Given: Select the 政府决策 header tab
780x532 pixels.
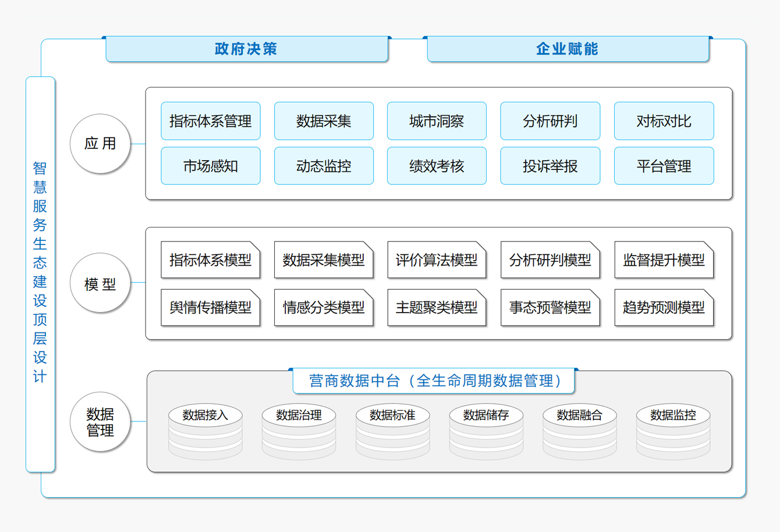Looking at the screenshot, I should [x=247, y=49].
